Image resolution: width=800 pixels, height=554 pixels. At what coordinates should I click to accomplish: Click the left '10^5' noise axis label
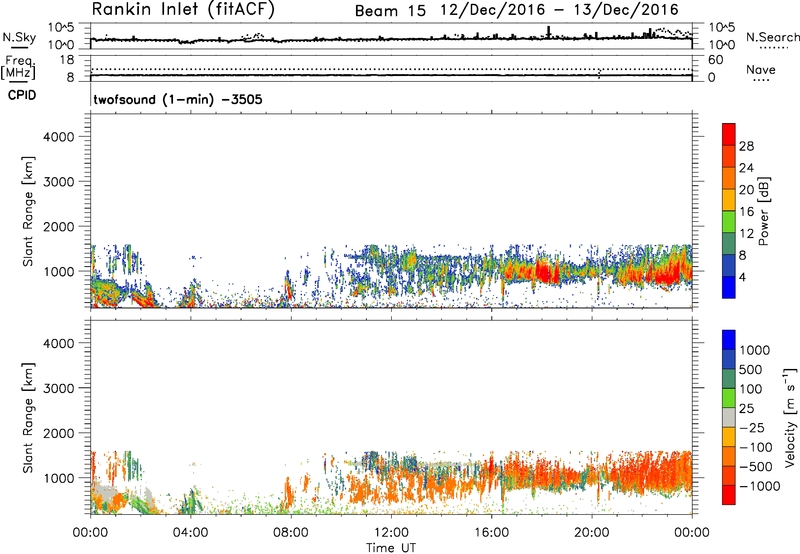click(x=61, y=28)
